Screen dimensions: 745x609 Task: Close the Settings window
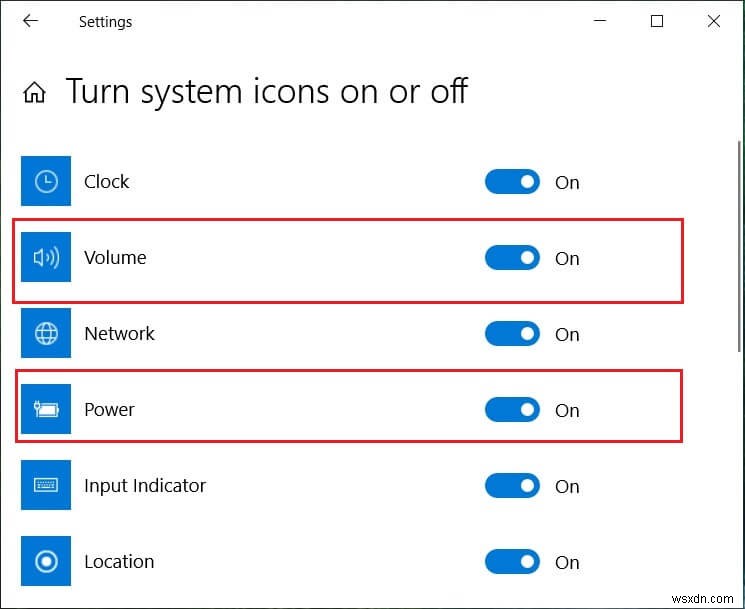coord(714,21)
